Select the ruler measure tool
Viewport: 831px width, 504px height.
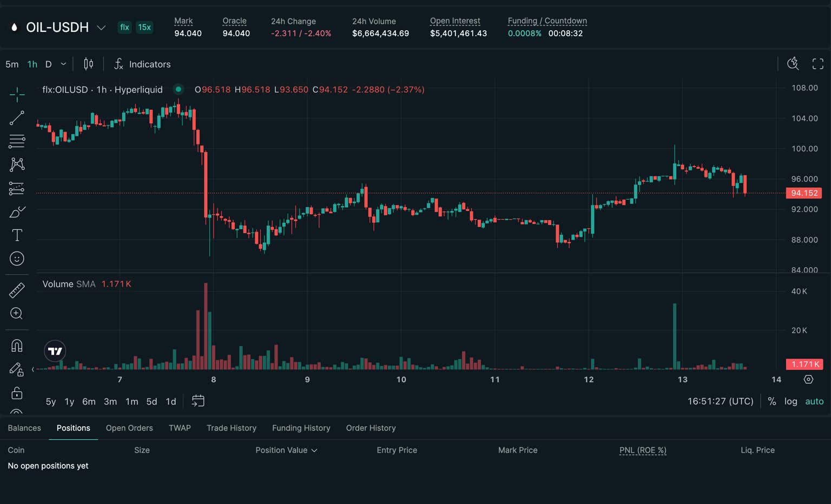(17, 290)
